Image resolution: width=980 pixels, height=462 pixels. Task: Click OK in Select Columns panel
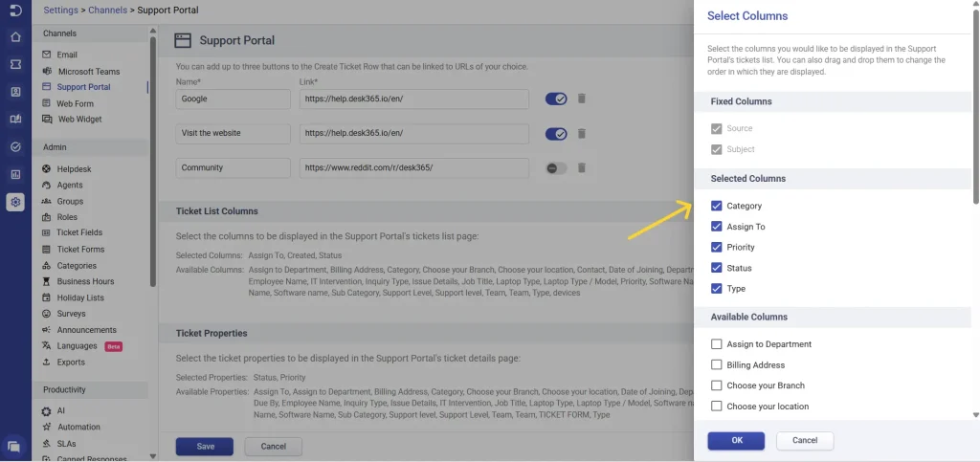click(x=736, y=441)
